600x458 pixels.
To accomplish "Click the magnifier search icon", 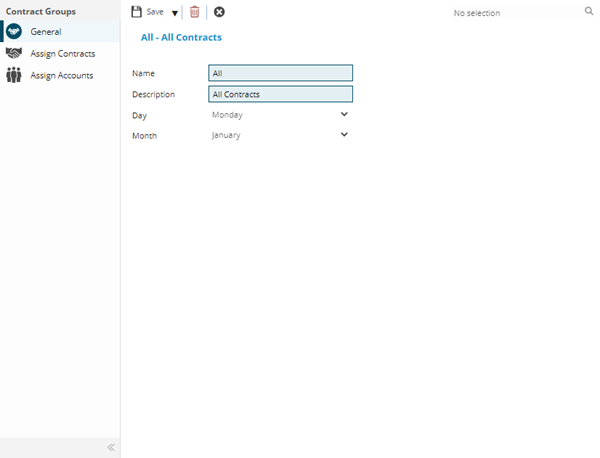I will [x=589, y=12].
